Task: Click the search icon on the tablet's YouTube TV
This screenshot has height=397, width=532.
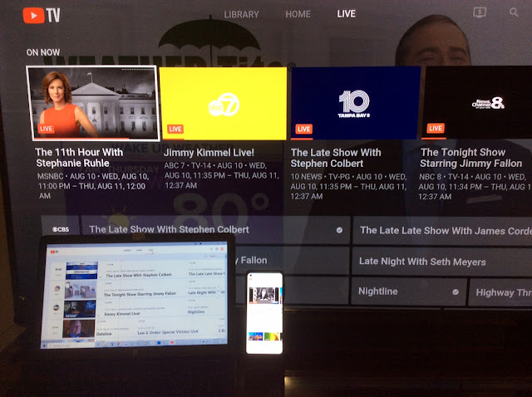Action: point(211,249)
